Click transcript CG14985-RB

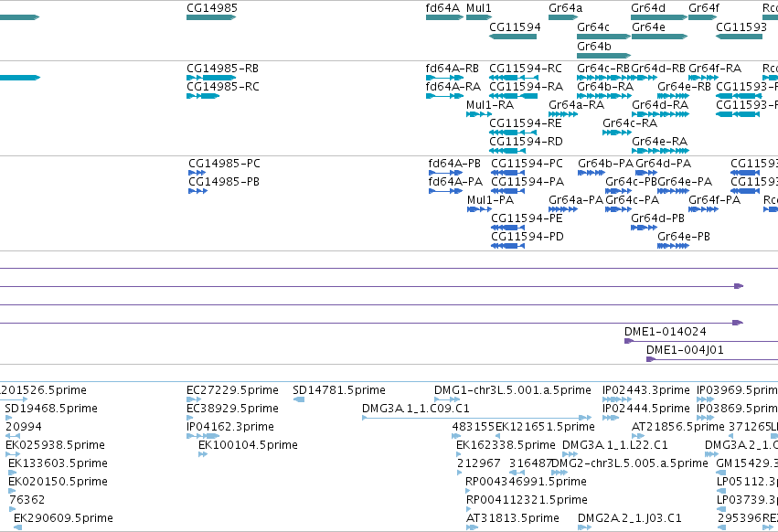click(211, 78)
